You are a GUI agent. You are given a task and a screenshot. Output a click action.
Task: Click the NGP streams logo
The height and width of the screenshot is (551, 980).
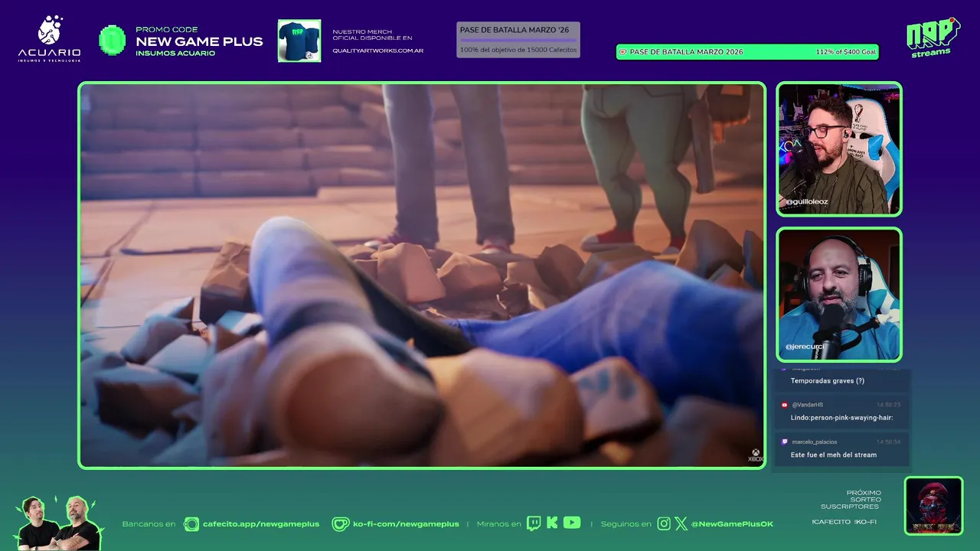point(933,37)
